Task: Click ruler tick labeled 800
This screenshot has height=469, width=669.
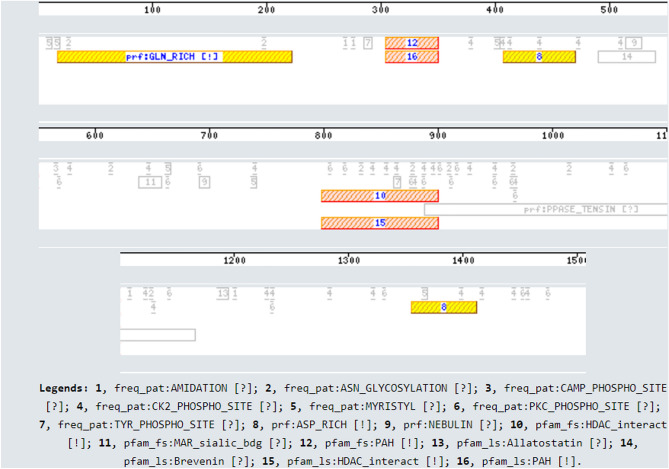Action: [322, 135]
